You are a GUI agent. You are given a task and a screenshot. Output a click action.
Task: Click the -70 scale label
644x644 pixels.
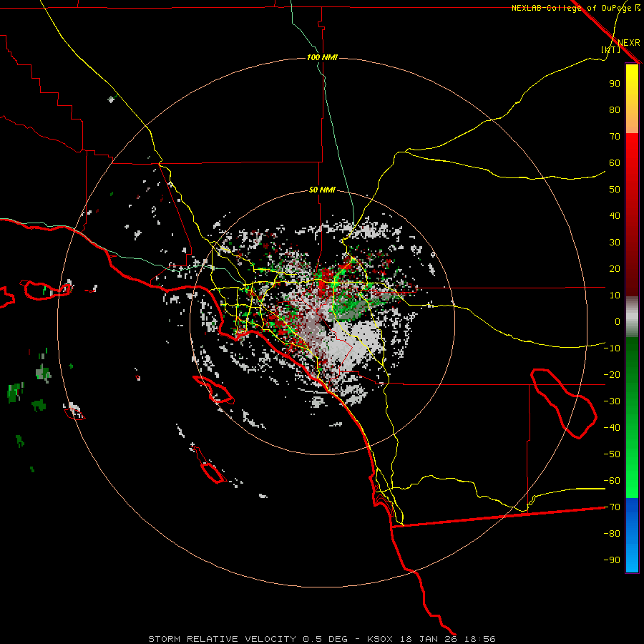612,507
